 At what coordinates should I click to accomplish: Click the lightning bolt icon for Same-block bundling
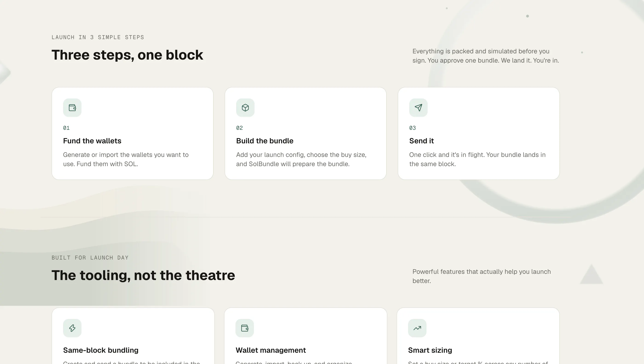[72, 328]
